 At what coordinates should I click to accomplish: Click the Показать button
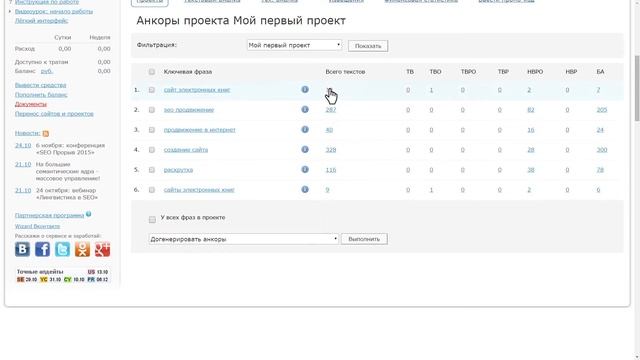(x=368, y=46)
